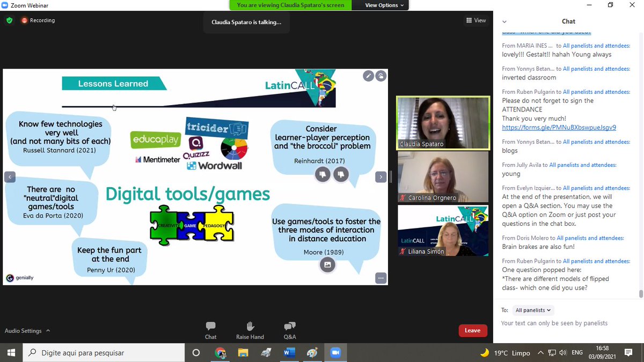Screen dimensions: 644x362
Task: Expand Audio Settings caret
Action: (48, 331)
